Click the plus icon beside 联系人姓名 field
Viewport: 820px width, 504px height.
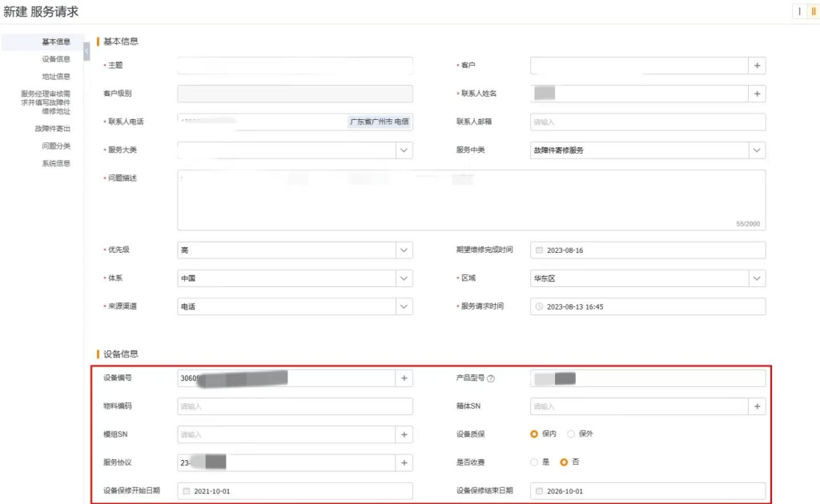click(757, 94)
